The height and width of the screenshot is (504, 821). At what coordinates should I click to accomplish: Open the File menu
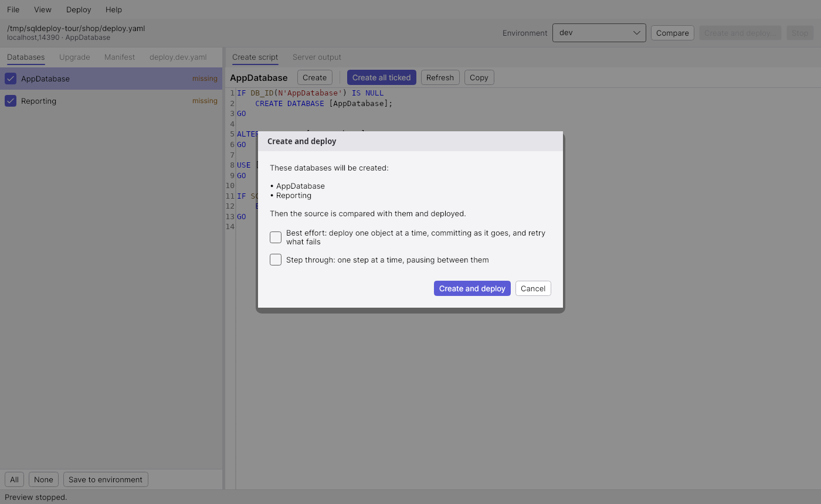(x=13, y=9)
